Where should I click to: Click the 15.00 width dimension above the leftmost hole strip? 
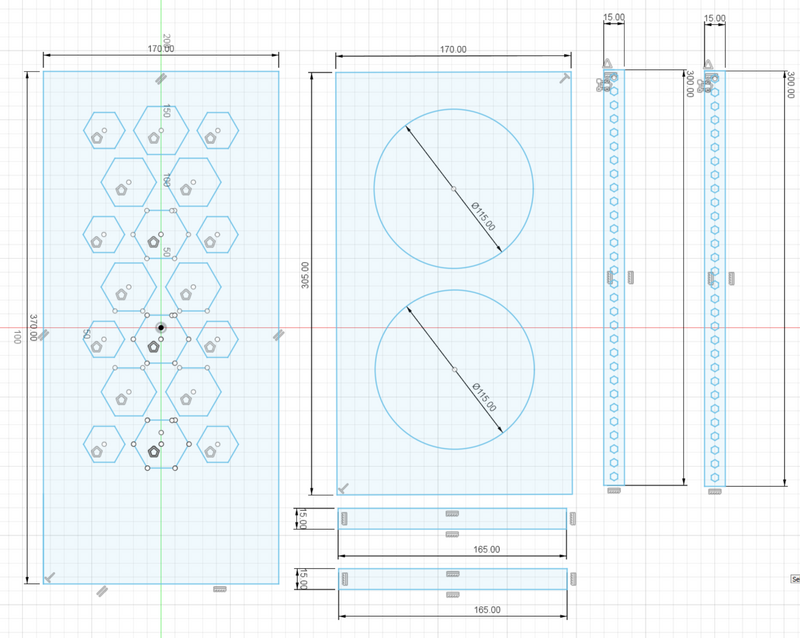[614, 17]
